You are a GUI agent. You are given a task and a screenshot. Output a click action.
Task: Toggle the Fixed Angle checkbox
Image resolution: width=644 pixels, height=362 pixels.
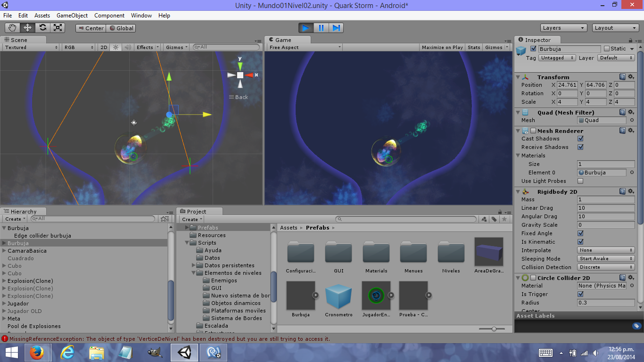tap(580, 233)
